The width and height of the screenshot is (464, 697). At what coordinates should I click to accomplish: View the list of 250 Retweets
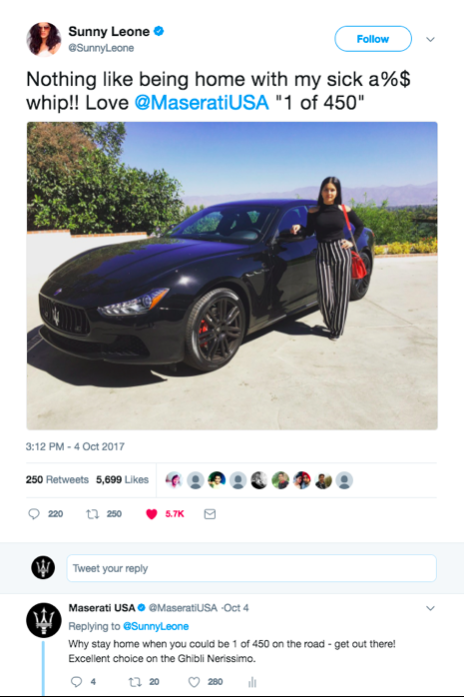pos(57,479)
